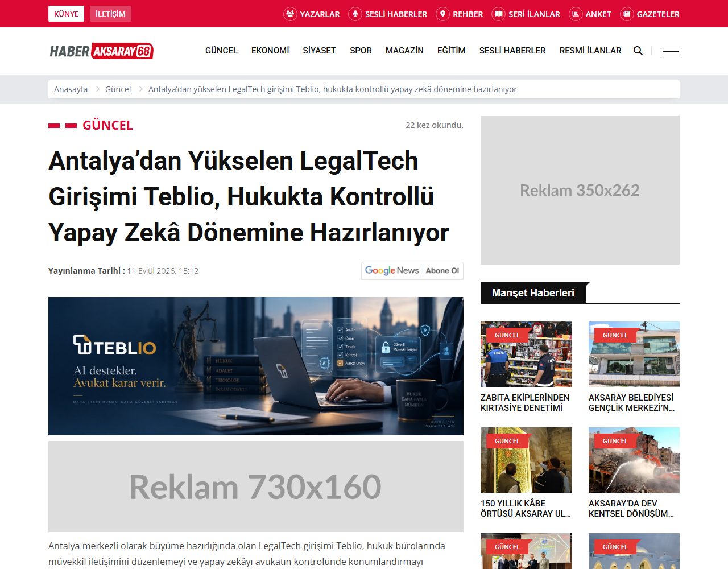
Task: Click the Güncel breadcrumb link
Action: [x=118, y=89]
